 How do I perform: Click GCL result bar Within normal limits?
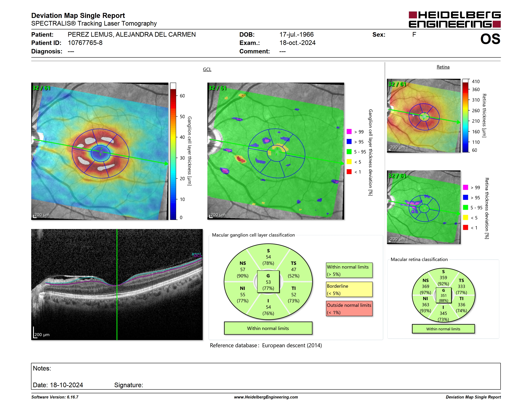pyautogui.click(x=268, y=328)
